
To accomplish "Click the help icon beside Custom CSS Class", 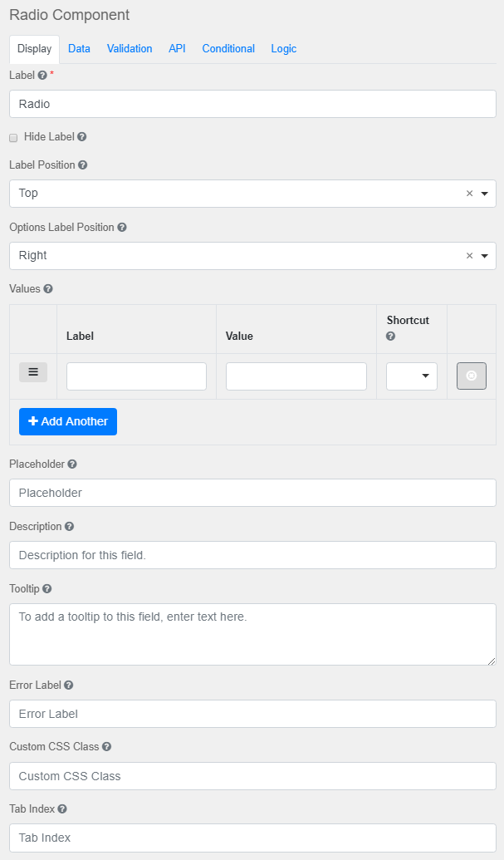I will (107, 747).
